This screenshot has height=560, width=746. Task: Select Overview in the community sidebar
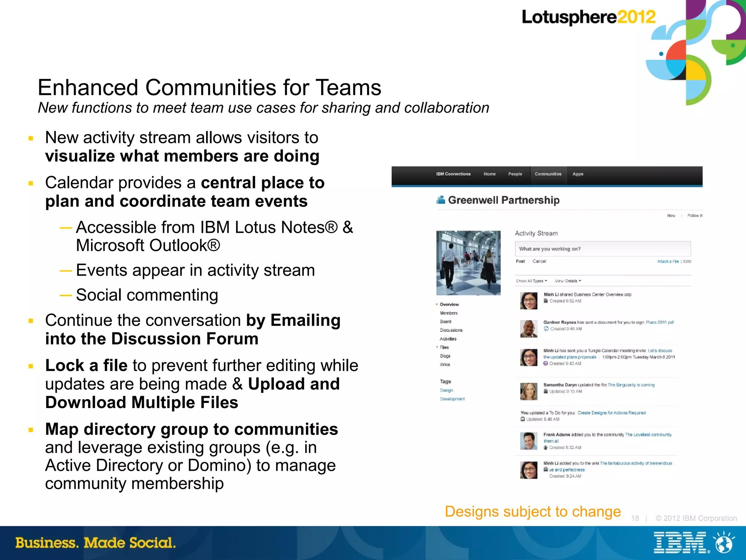[x=449, y=304]
